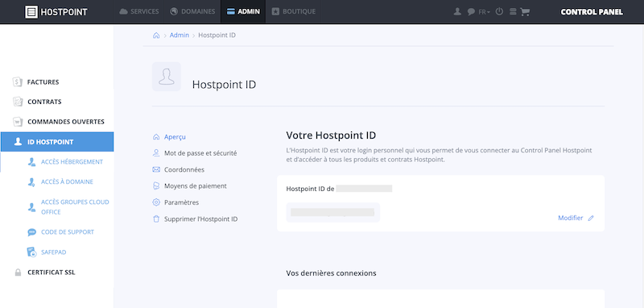Select ID Hostpoint sidebar item
The height and width of the screenshot is (308, 644).
point(57,142)
